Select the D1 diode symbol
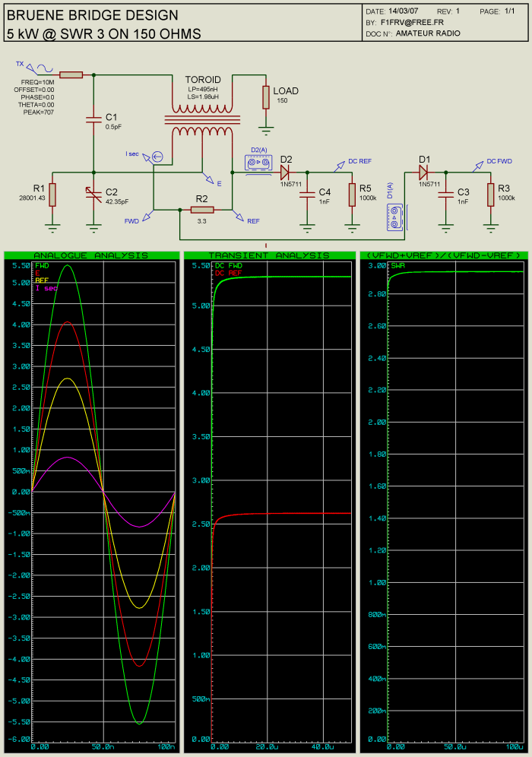The height and width of the screenshot is (757, 532). click(424, 172)
